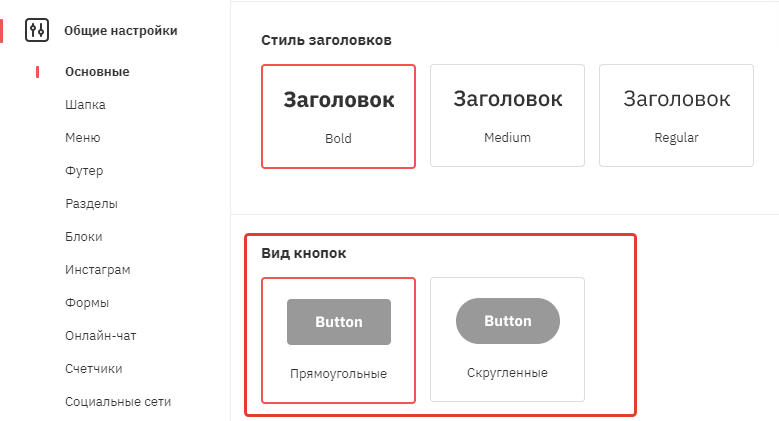
Task: Select Разделы in the sidebar
Action: click(x=91, y=204)
